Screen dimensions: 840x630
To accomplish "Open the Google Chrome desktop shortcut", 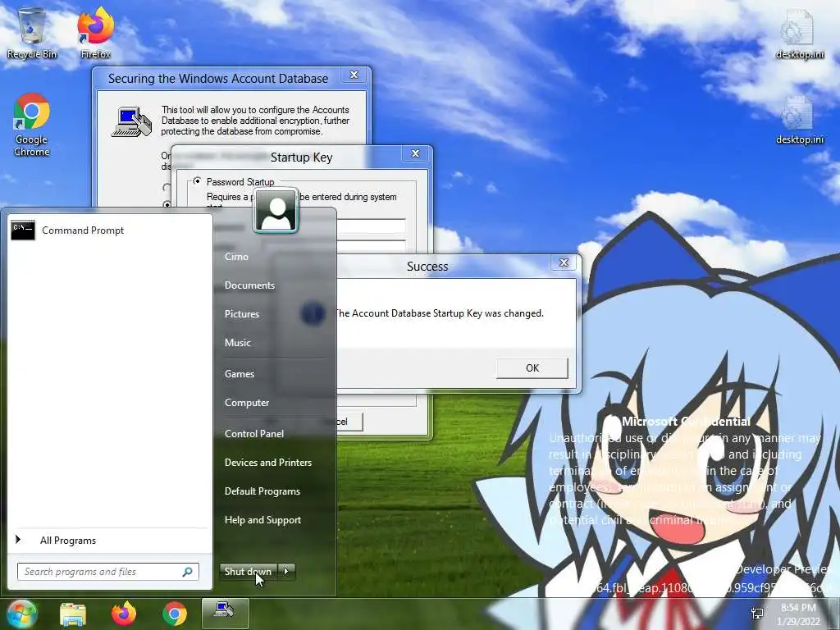I will (32, 125).
